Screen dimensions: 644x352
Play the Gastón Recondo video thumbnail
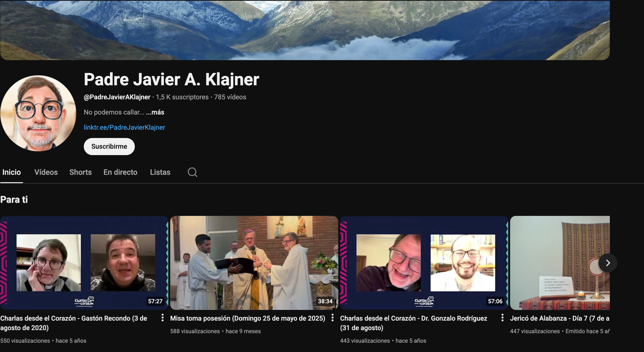click(x=84, y=263)
